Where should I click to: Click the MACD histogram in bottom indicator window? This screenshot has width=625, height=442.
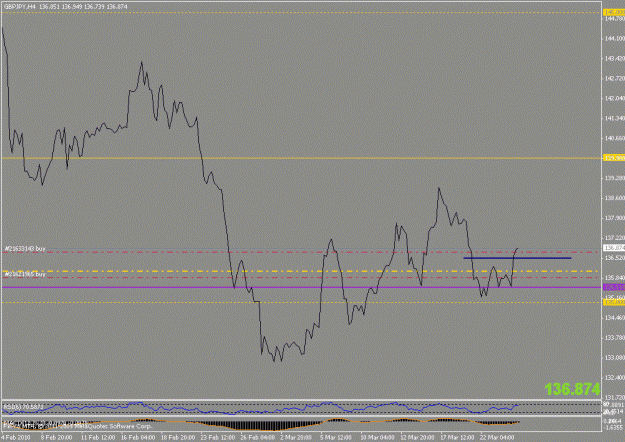pyautogui.click(x=261, y=424)
